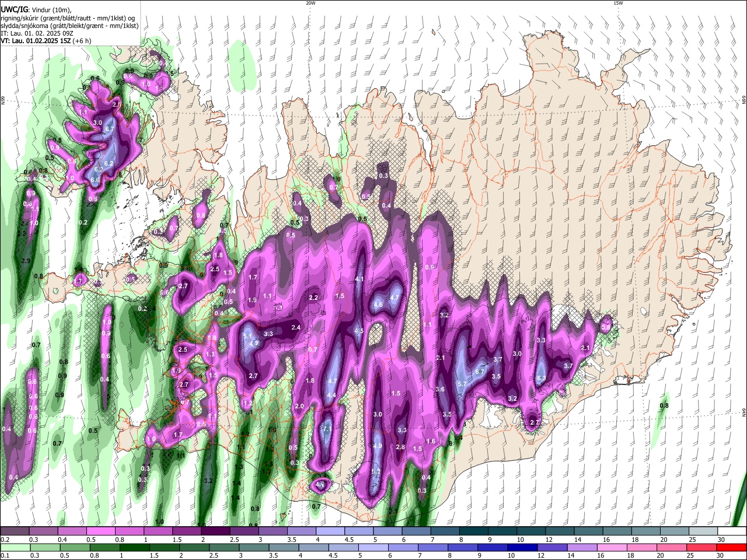747x560 pixels.
Task: Click the 2.8 precipitation value on the map
Action: (x=400, y=447)
